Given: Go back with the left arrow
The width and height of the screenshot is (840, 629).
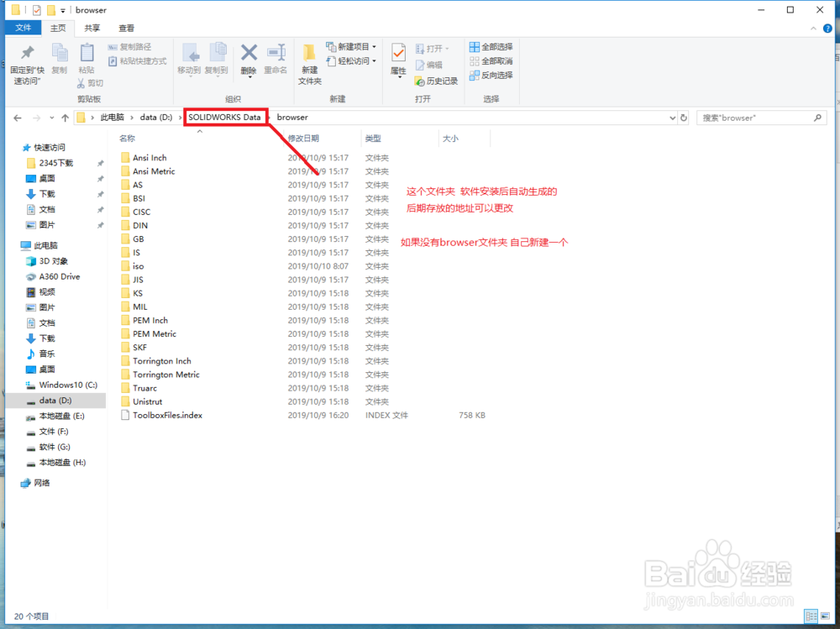Looking at the screenshot, I should pyautogui.click(x=18, y=118).
